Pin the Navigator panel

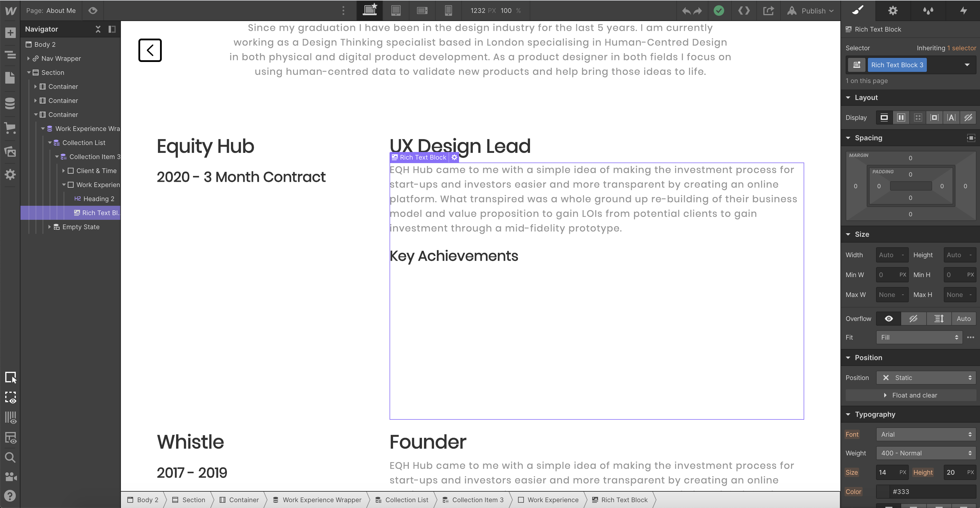pyautogui.click(x=112, y=29)
